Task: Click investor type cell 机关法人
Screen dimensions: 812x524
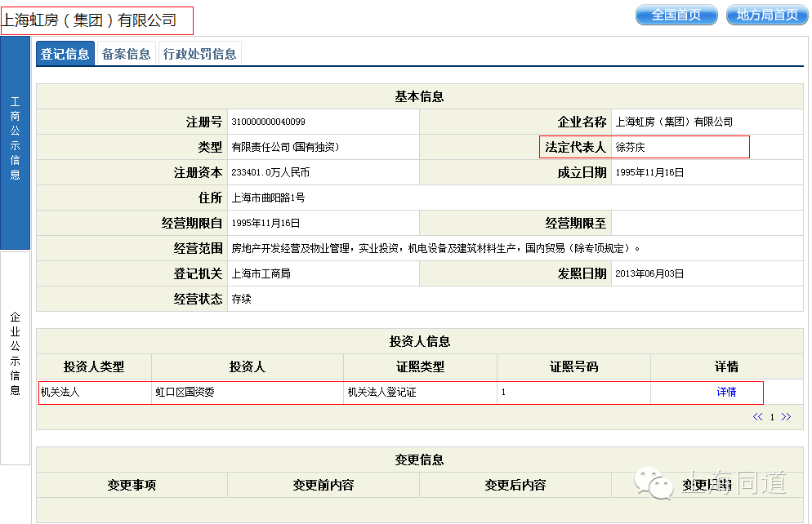Action: pyautogui.click(x=60, y=392)
